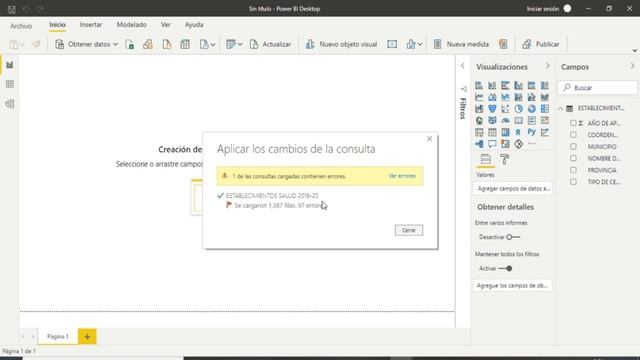Select the pie chart visual
640x360 pixels.
(x=518, y=109)
